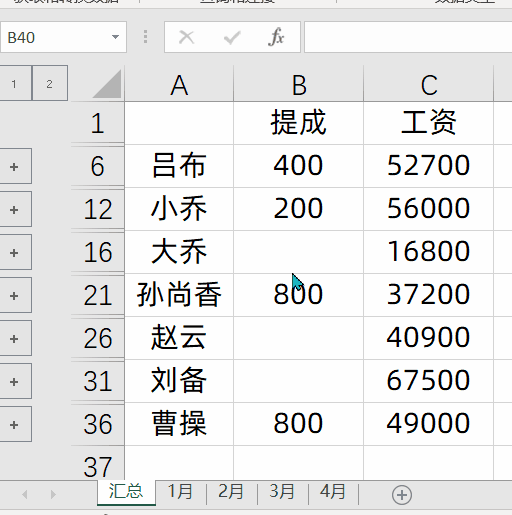The image size is (512, 515).
Task: Select the cell with value 49000
Action: (x=429, y=424)
